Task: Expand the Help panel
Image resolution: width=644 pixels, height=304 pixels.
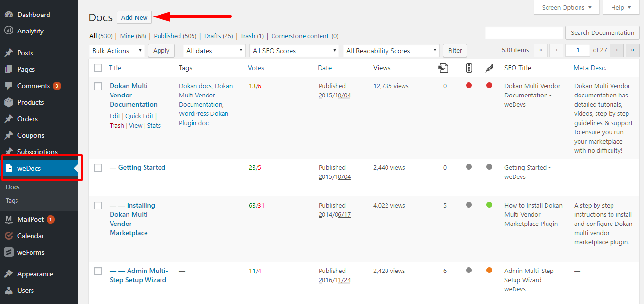Action: (x=621, y=7)
